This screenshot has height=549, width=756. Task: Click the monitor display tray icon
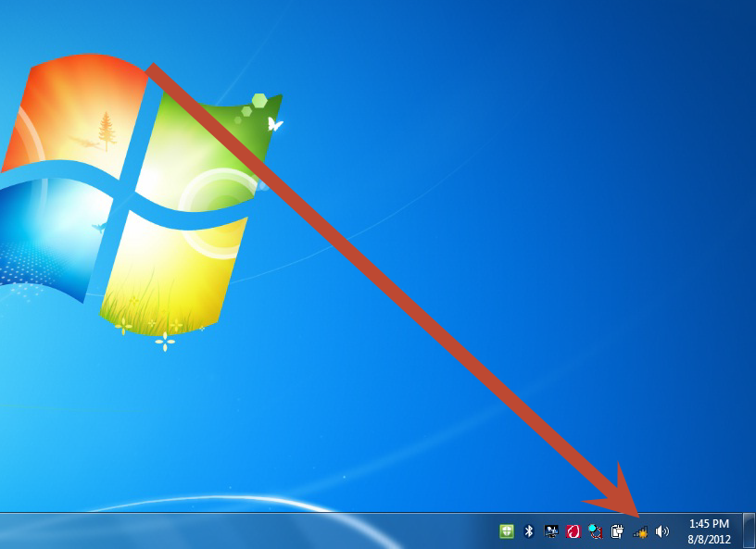coord(551,531)
